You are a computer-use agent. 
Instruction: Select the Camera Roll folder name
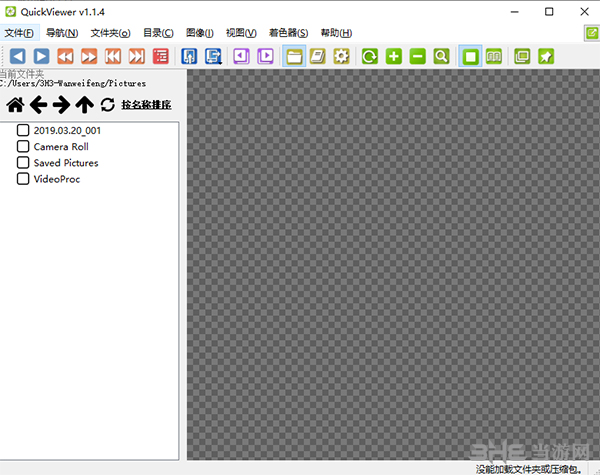tap(61, 147)
